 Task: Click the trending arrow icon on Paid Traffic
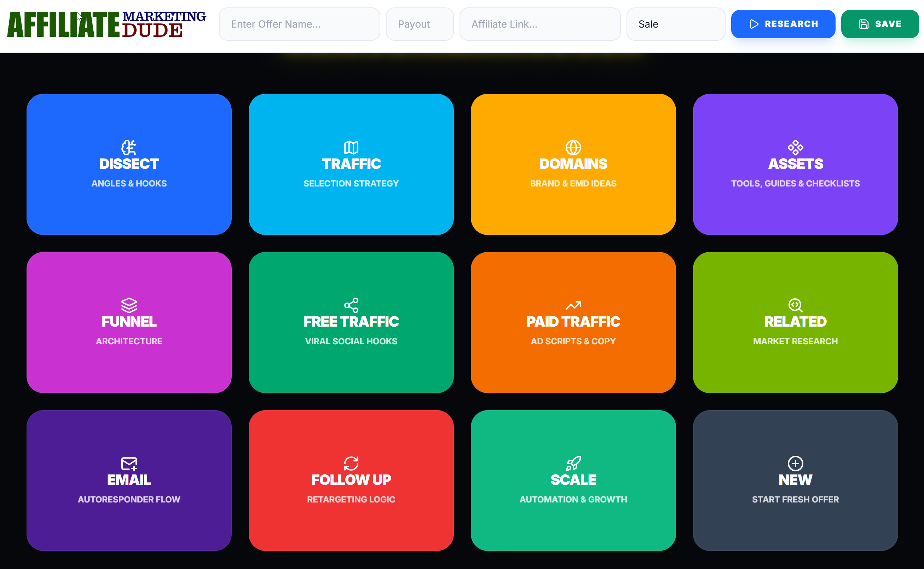coord(573,305)
